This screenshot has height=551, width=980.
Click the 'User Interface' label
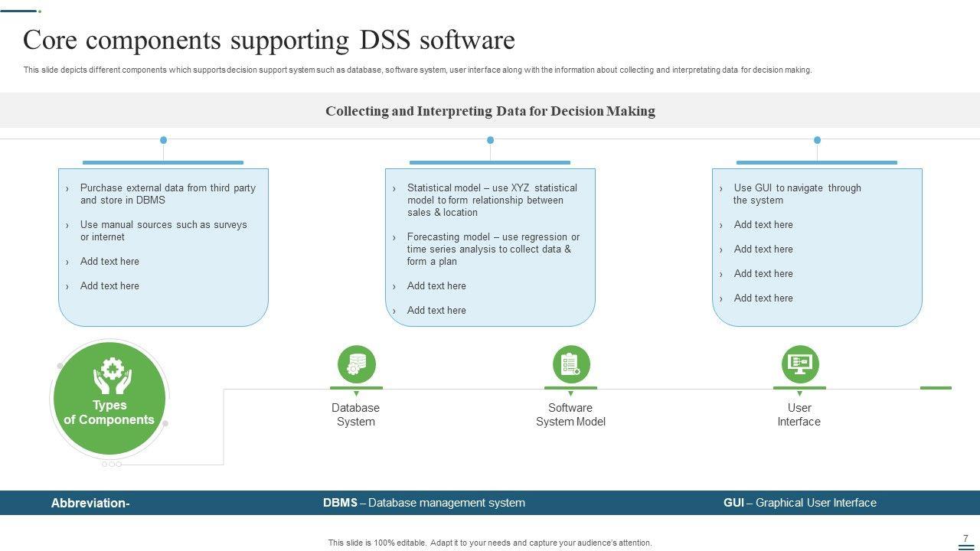[799, 415]
